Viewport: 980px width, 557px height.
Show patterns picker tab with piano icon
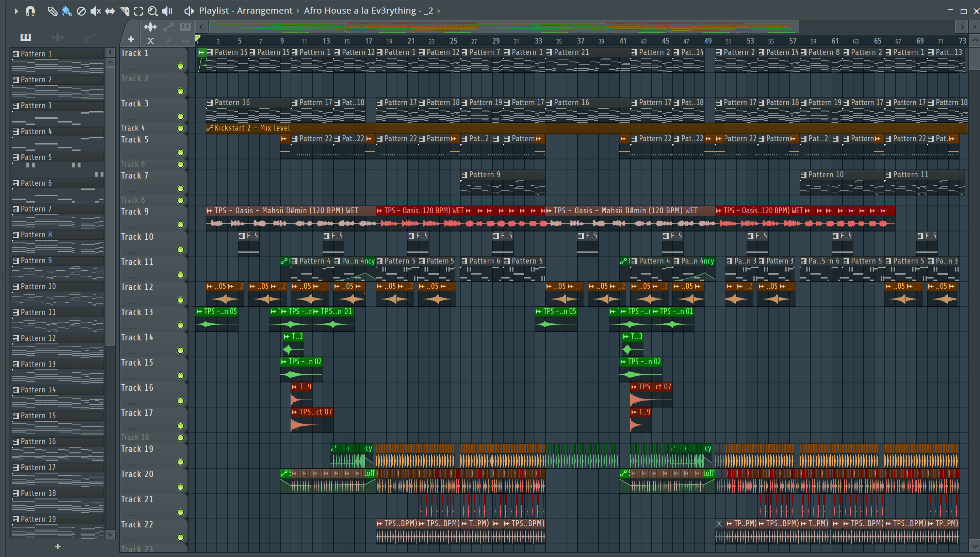[26, 37]
